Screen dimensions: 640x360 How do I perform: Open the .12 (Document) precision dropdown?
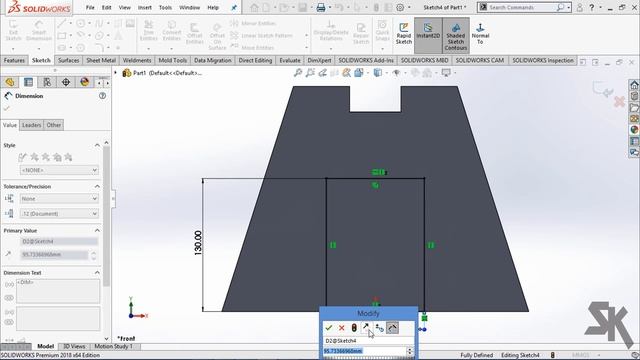[59, 213]
